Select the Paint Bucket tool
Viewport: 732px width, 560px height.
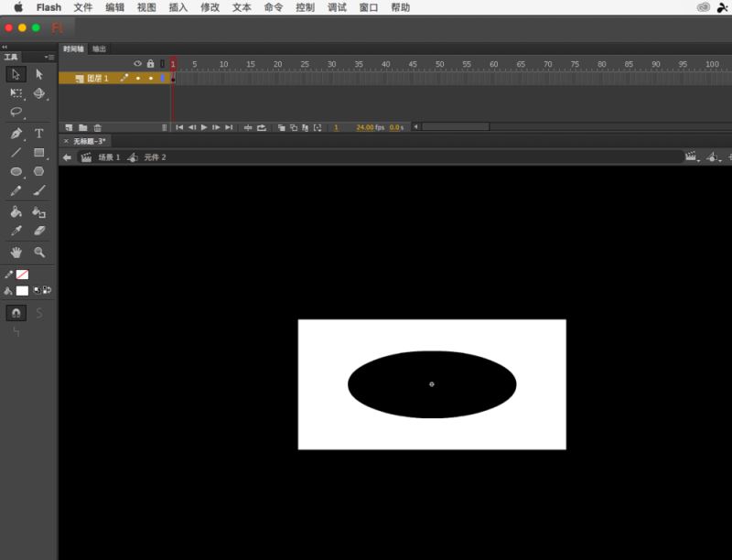pos(16,212)
